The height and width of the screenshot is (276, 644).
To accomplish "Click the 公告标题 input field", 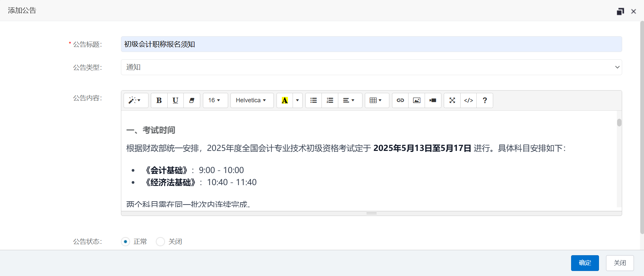I will (371, 44).
